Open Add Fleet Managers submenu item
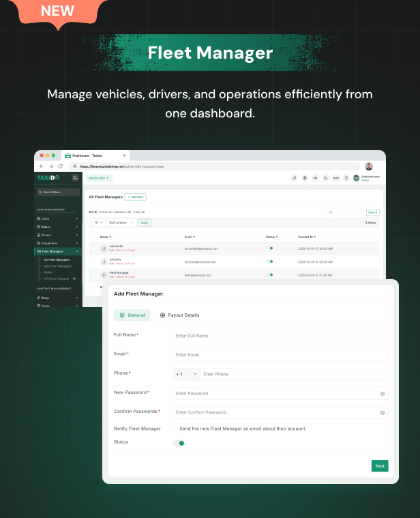Image resolution: width=420 pixels, height=518 pixels. click(58, 266)
